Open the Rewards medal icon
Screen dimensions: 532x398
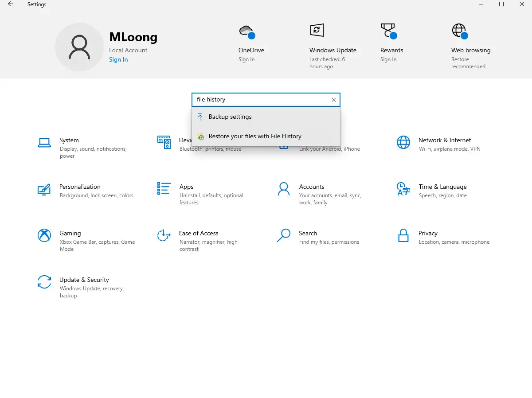(x=388, y=31)
